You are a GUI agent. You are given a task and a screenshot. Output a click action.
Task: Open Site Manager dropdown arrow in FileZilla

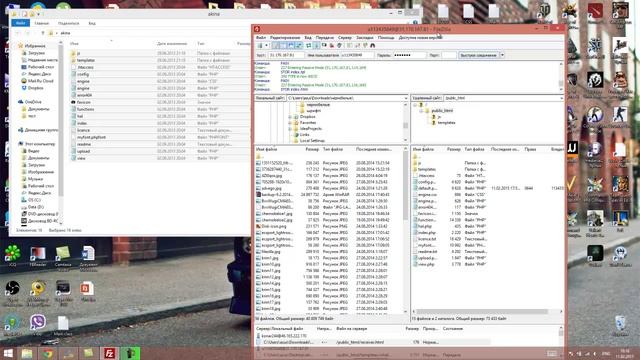tap(267, 45)
